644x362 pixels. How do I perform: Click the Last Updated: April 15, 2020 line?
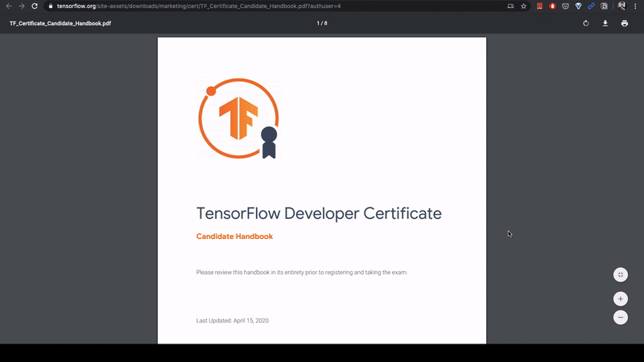tap(233, 320)
